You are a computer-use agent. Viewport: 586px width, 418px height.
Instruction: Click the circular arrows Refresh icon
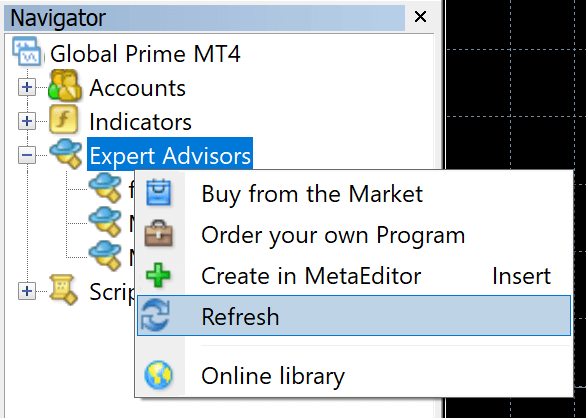(155, 315)
